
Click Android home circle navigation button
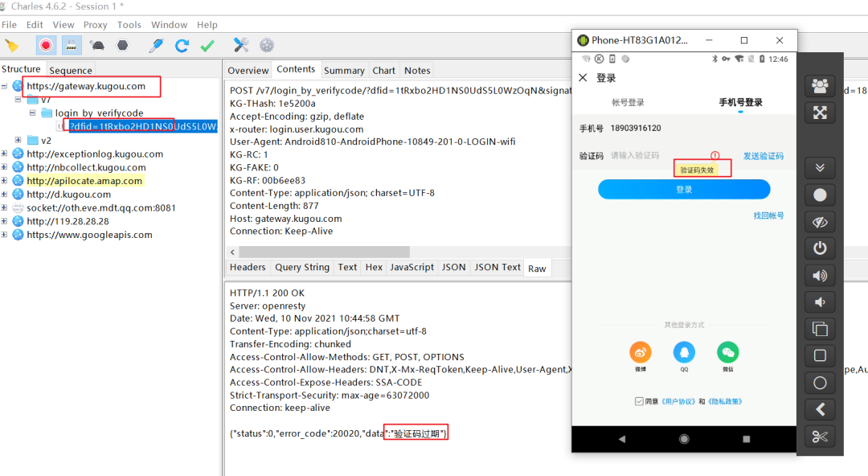coord(684,439)
